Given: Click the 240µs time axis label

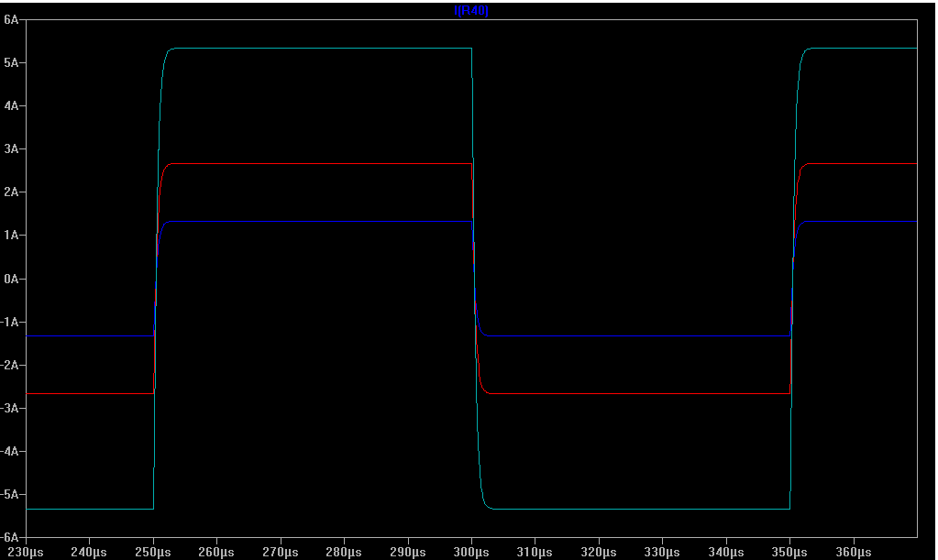Looking at the screenshot, I should (x=89, y=553).
